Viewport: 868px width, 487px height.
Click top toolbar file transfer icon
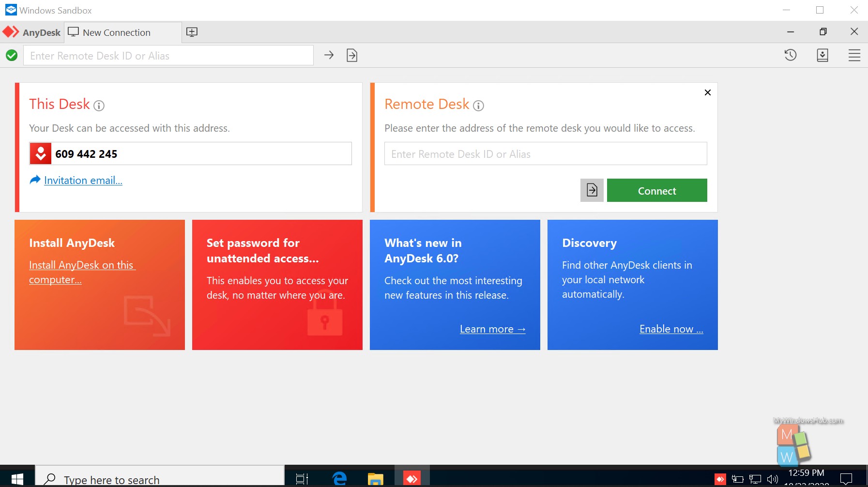352,55
